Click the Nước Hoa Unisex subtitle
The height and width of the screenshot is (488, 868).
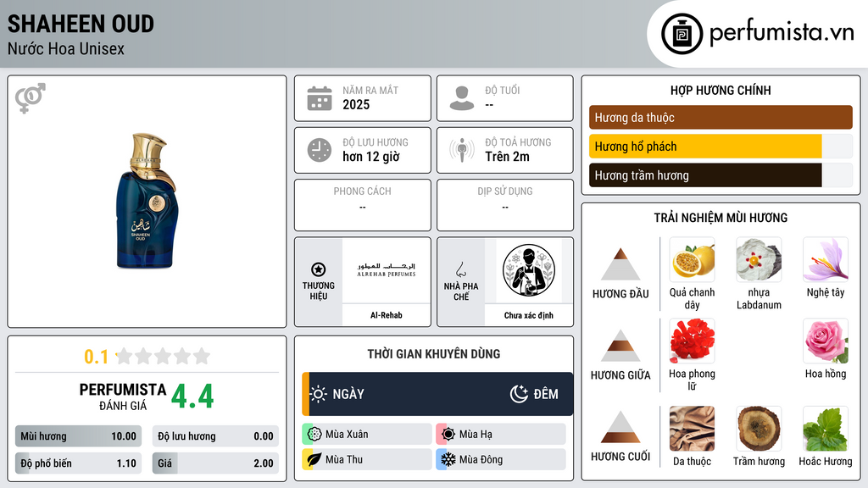(x=66, y=48)
